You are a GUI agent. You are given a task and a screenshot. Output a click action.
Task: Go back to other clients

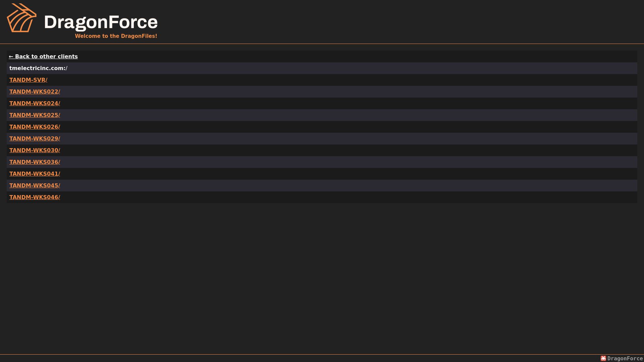(x=43, y=57)
